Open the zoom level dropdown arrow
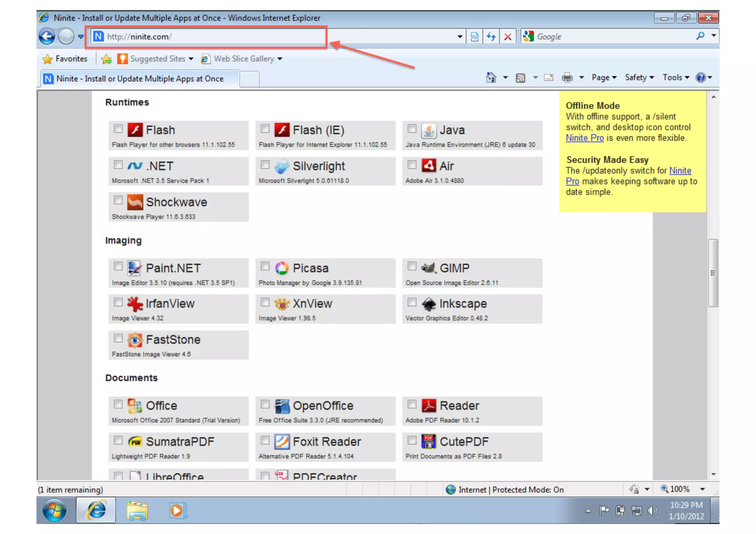The image size is (756, 534). pyautogui.click(x=702, y=489)
